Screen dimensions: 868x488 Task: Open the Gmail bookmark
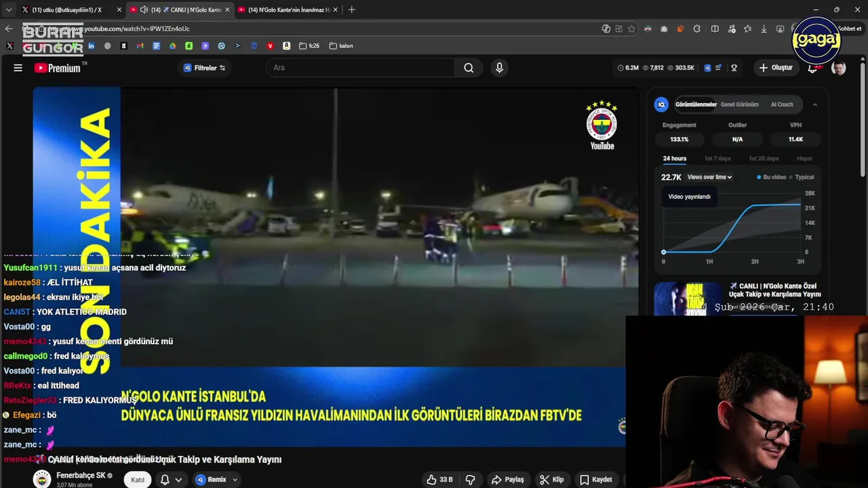click(140, 46)
